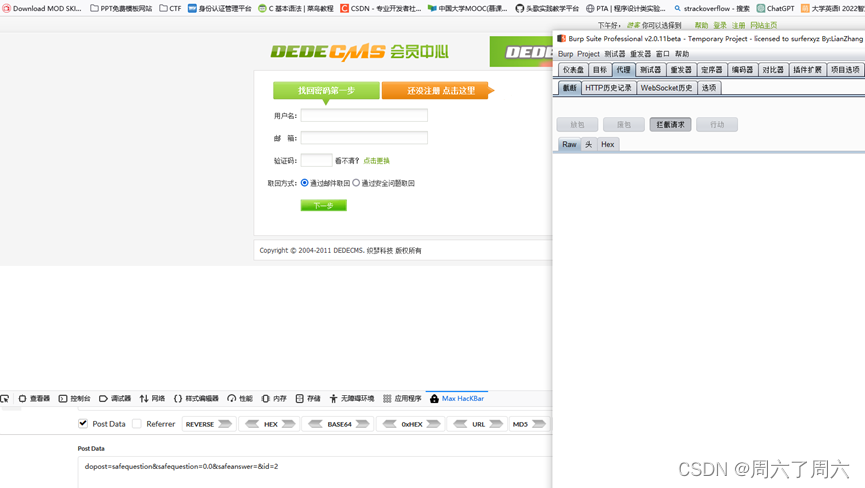The width and height of the screenshot is (865, 488).
Task: Uncheck the Post Data checkbox
Action: pyautogui.click(x=83, y=423)
